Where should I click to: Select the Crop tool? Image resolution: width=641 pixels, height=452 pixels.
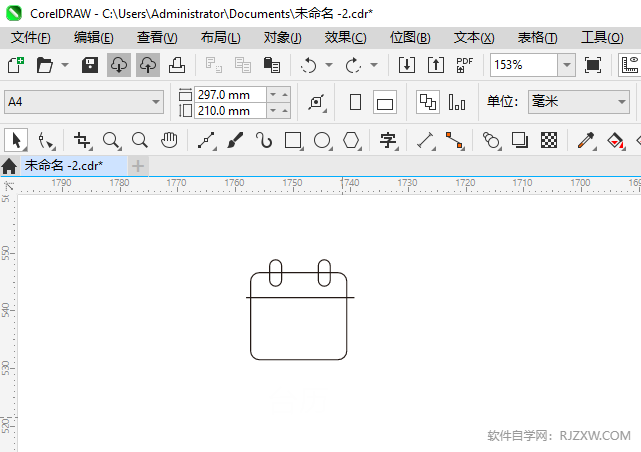(82, 141)
